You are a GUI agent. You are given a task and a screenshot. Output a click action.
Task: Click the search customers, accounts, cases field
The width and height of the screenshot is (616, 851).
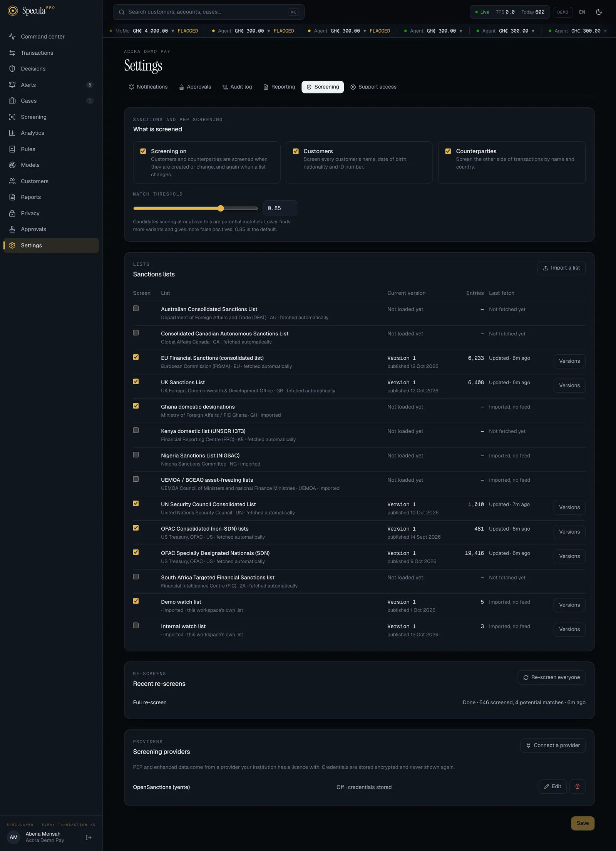click(x=208, y=12)
